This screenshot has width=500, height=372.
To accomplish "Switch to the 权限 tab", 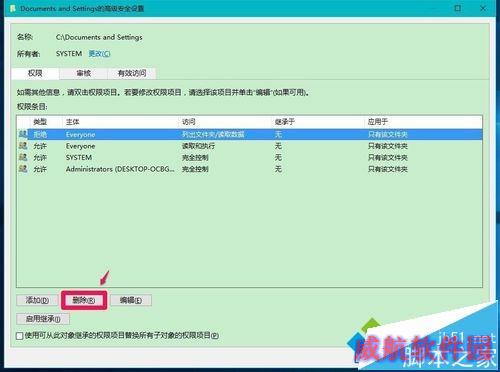I will coord(35,73).
